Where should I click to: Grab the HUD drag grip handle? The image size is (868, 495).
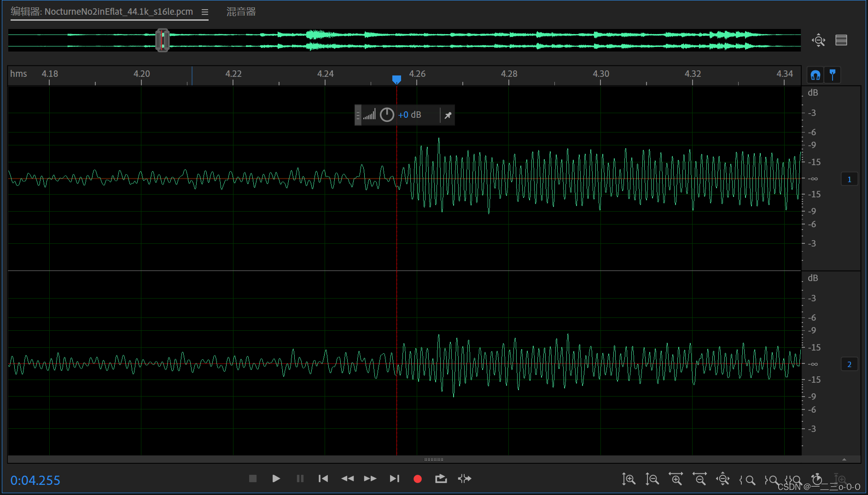[x=358, y=115]
